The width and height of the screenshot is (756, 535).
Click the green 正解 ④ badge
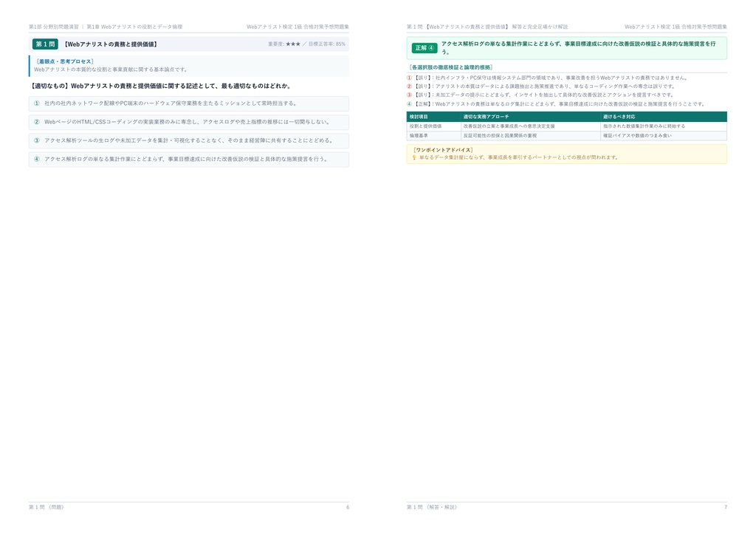425,48
